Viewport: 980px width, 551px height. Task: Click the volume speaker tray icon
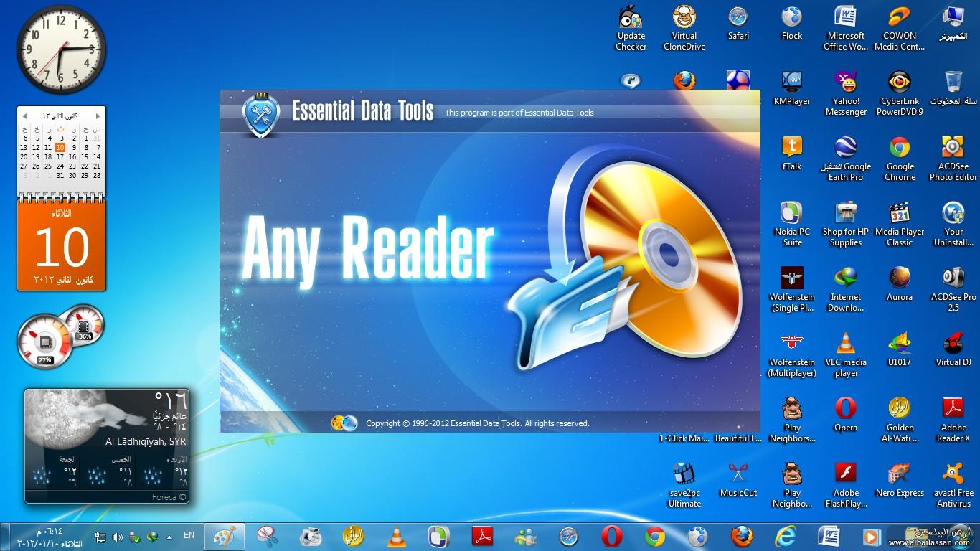click(x=118, y=537)
